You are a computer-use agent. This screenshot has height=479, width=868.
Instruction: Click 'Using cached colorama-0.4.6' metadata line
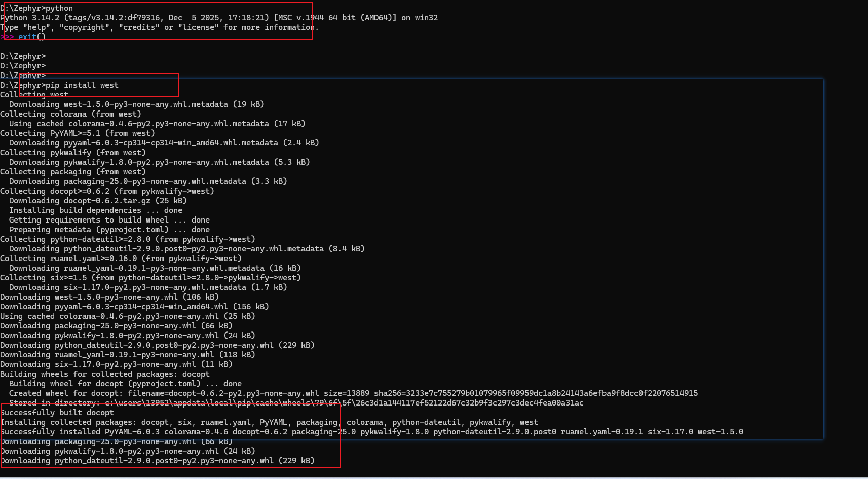pos(157,124)
